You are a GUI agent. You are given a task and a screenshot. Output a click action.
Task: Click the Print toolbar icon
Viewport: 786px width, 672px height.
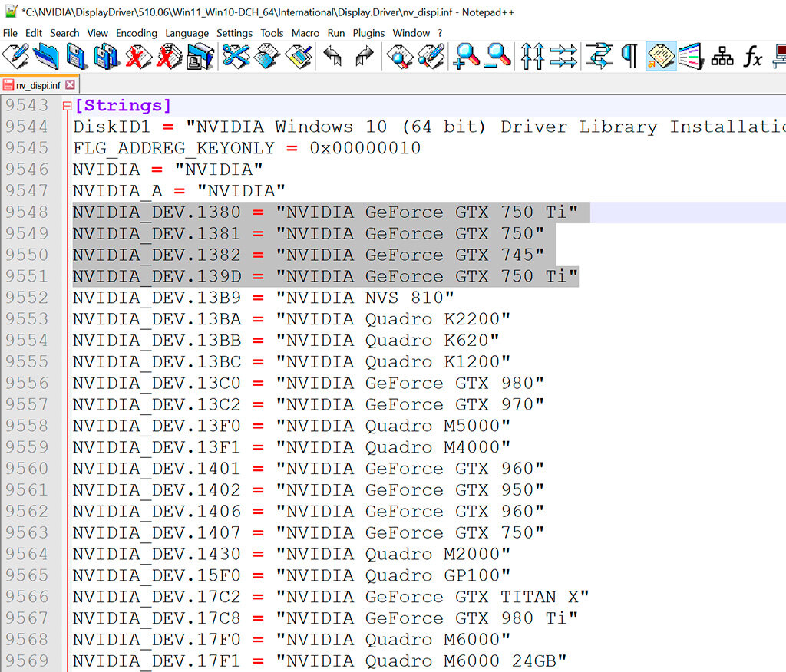(x=200, y=56)
